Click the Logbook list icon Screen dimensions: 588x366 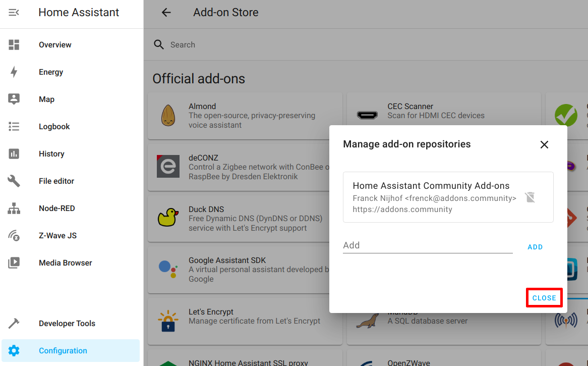click(x=14, y=127)
